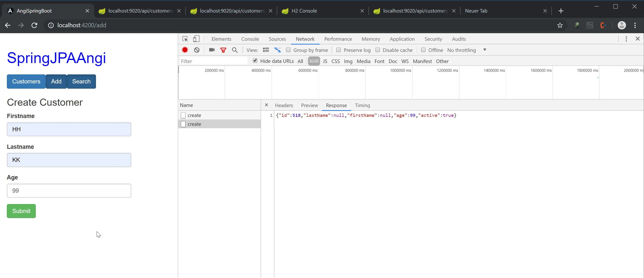Click the capture screenshots camera icon
This screenshot has width=644, height=278.
[x=212, y=50]
